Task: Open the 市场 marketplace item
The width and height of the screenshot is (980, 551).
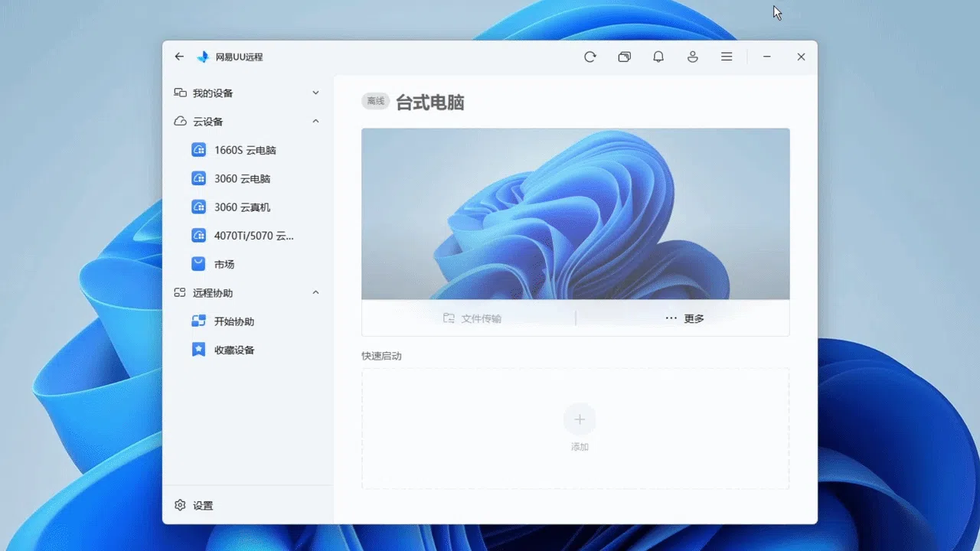Action: click(x=224, y=264)
